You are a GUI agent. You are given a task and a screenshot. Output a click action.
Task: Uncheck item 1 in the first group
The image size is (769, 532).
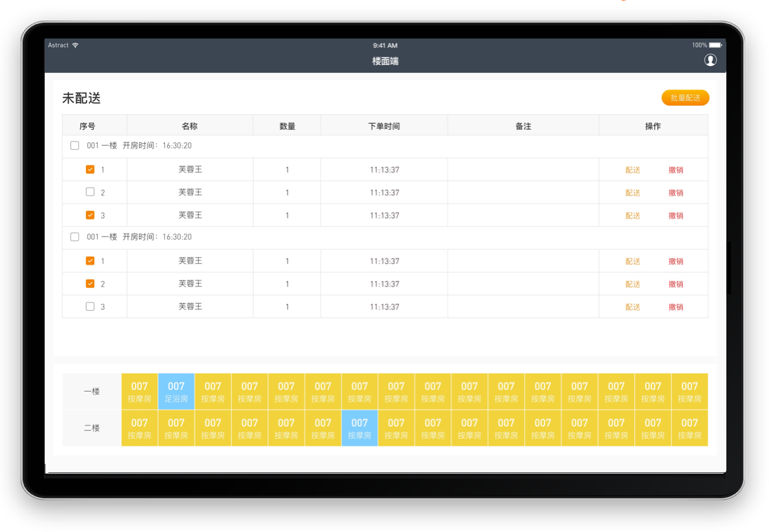pos(90,170)
